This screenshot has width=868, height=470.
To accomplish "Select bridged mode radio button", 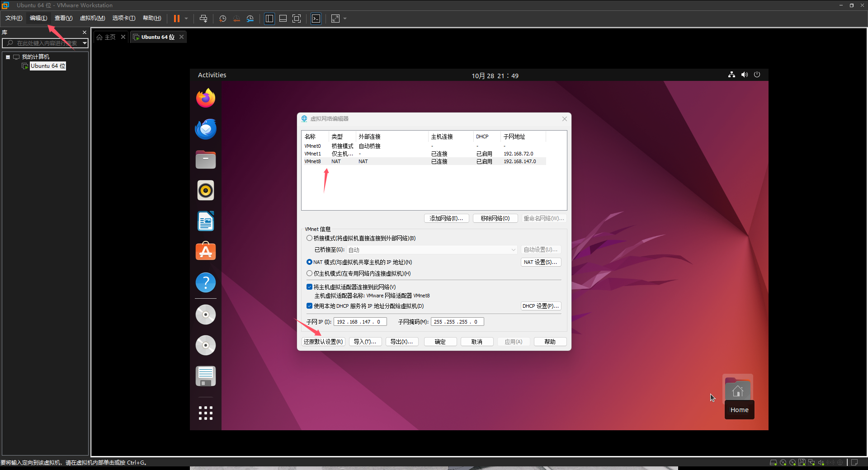I will coord(310,238).
